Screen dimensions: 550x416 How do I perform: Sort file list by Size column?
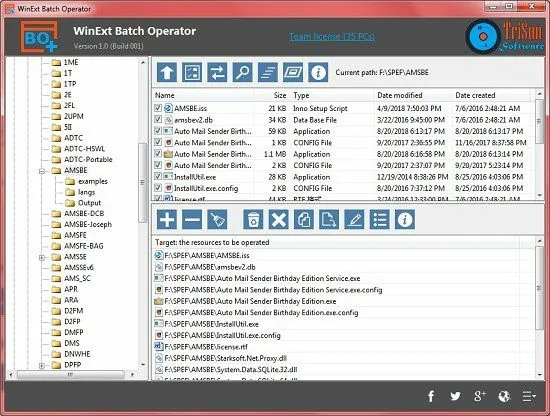(x=271, y=95)
